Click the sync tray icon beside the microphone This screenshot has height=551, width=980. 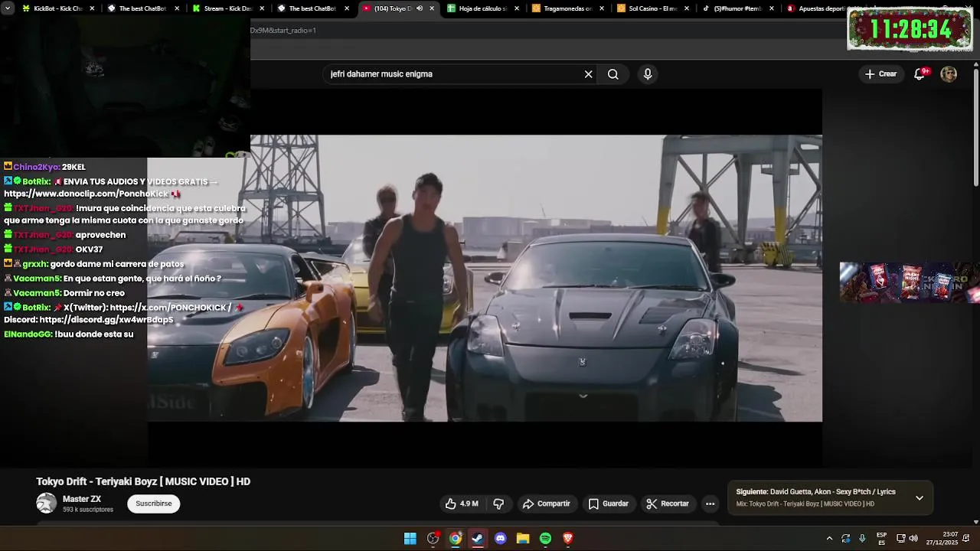[x=846, y=539]
